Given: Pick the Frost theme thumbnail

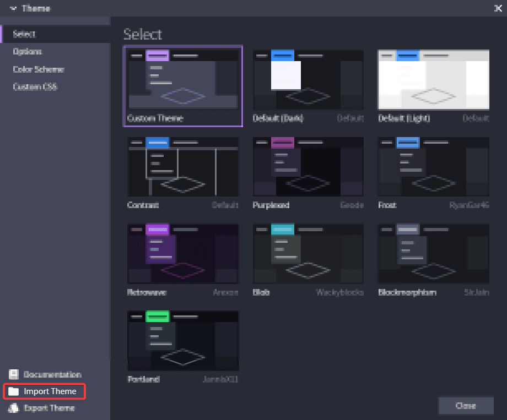Looking at the screenshot, I should click(433, 166).
